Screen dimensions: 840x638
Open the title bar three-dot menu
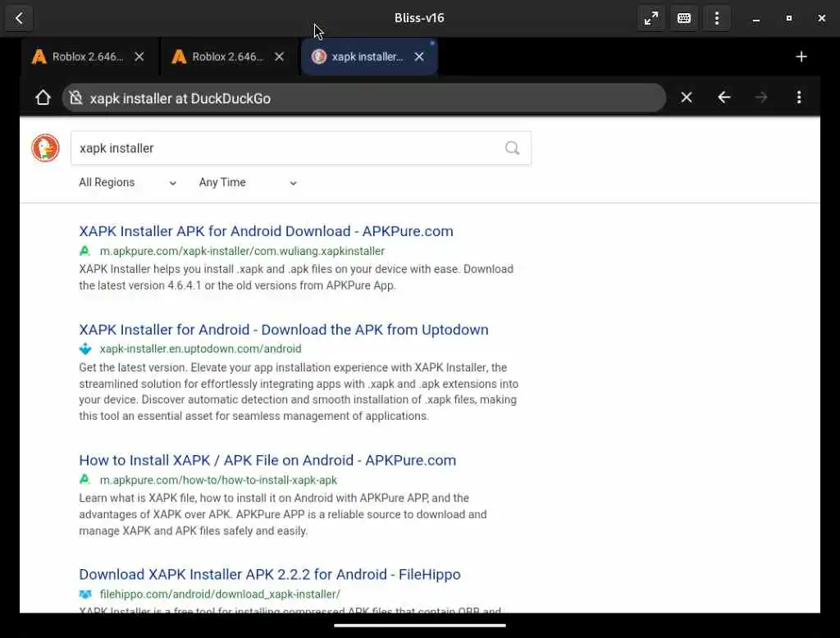717,18
